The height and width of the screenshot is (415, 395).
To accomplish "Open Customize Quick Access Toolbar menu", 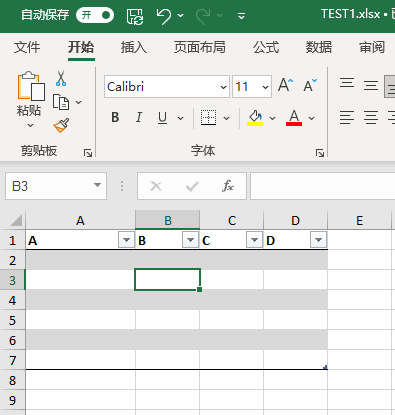I will point(242,16).
